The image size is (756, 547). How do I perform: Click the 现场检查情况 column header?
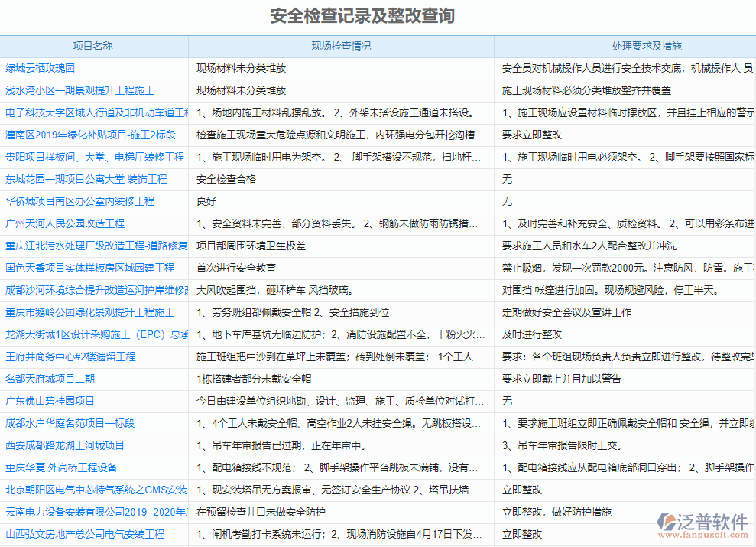pos(342,46)
